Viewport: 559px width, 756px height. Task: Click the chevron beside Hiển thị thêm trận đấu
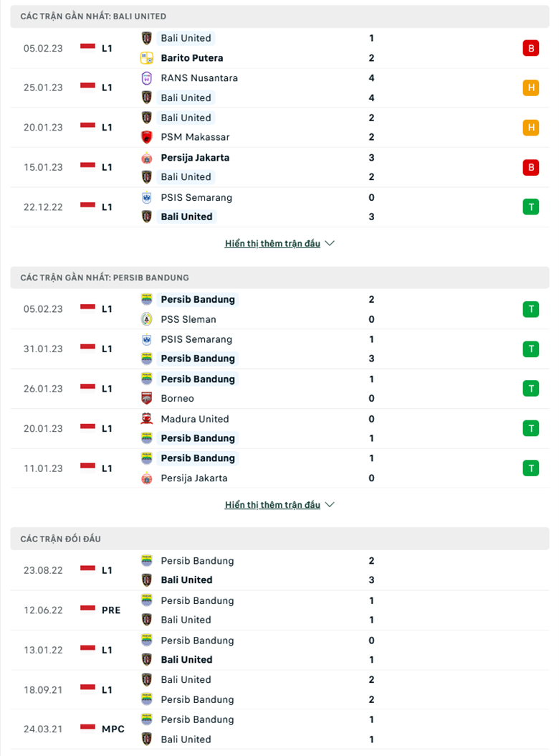tap(330, 242)
